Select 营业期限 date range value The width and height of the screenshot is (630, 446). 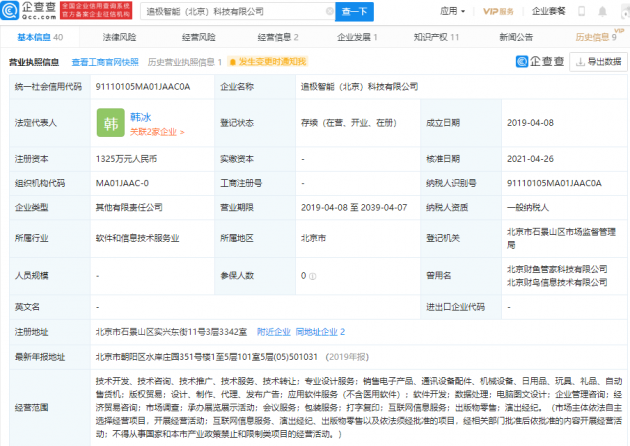pyautogui.click(x=354, y=207)
